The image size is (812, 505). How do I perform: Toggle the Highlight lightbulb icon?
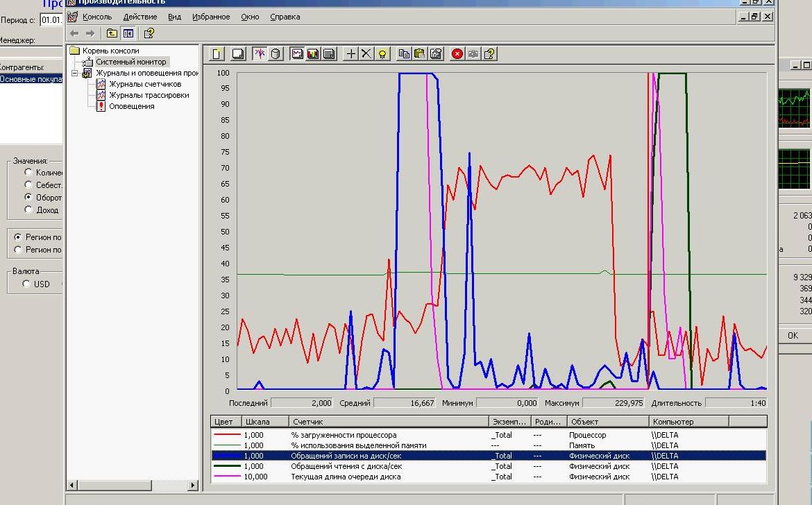click(x=382, y=54)
